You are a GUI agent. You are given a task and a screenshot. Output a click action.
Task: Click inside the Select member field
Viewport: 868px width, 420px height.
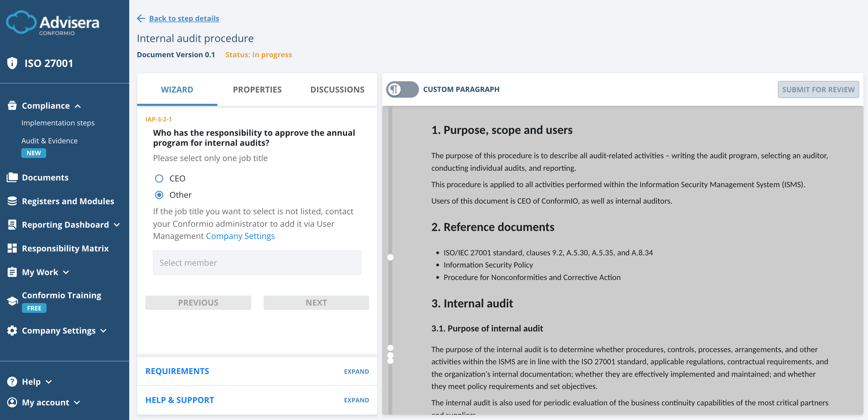pyautogui.click(x=257, y=263)
